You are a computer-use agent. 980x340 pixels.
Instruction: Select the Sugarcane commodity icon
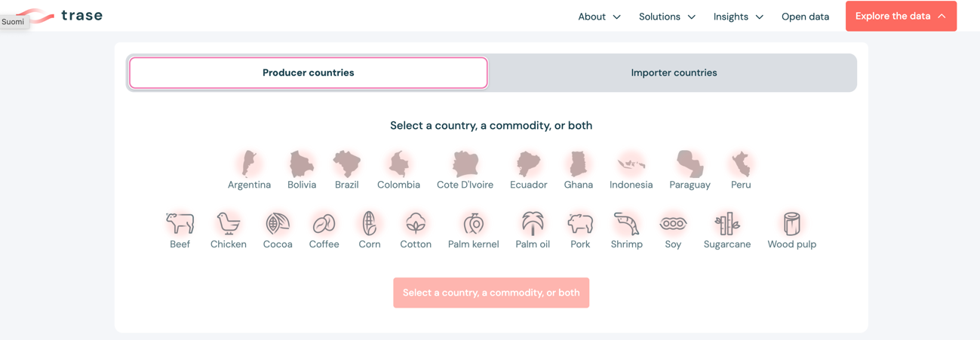[x=727, y=224]
